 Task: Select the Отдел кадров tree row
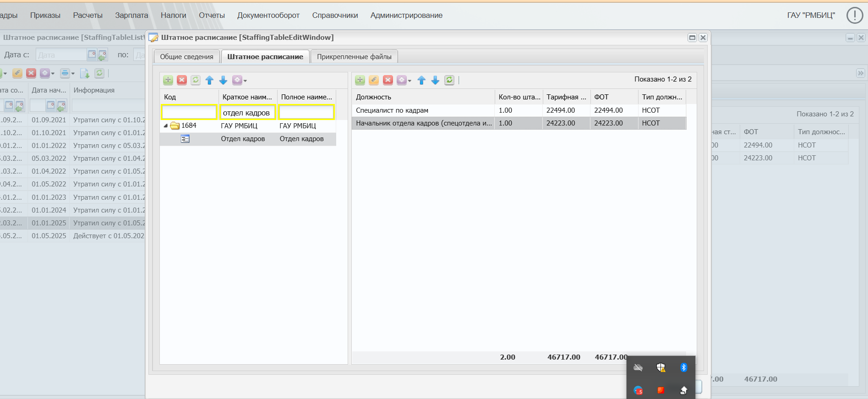pyautogui.click(x=248, y=139)
